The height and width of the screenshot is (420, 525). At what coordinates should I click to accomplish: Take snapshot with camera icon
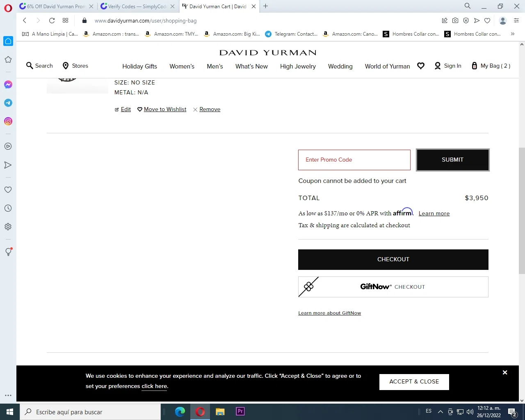tap(455, 21)
